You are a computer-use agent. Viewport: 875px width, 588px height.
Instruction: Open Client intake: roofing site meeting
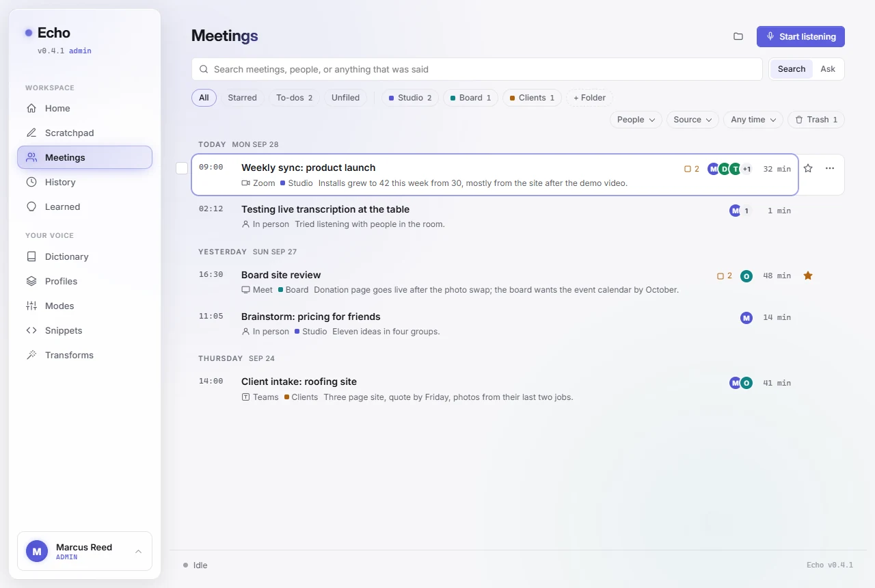point(495,388)
